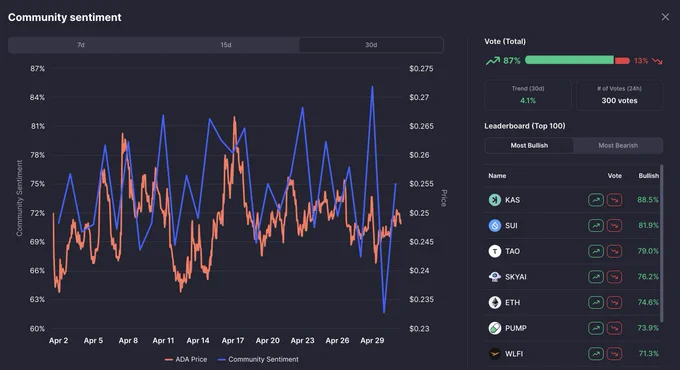The image size is (680, 370).
Task: Click SUI 81.9% bullish value
Action: click(x=648, y=226)
